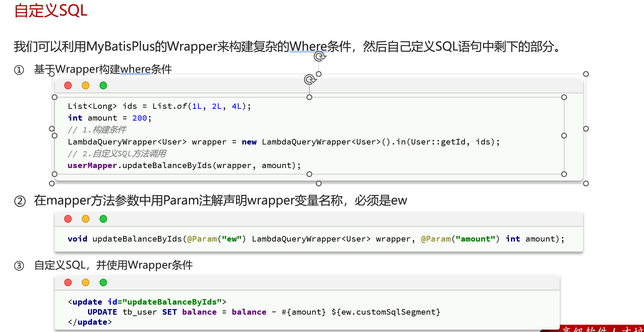Click the inner text box's bottom-middle handle
Screen dimensions: 644x332
(309, 174)
